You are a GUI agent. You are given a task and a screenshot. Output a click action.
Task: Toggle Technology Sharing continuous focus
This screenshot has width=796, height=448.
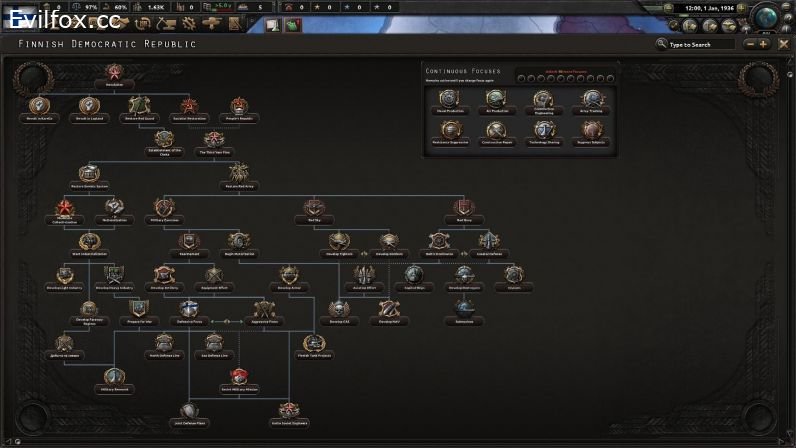(543, 131)
